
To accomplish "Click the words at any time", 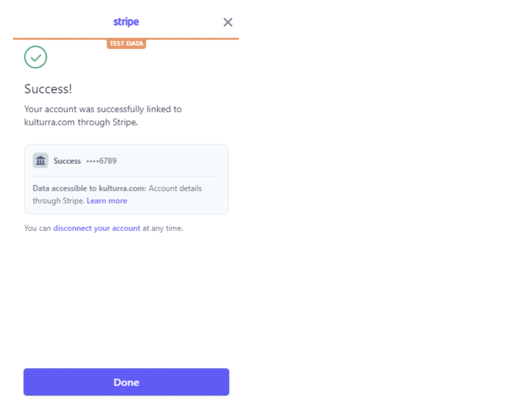I will (x=163, y=228).
